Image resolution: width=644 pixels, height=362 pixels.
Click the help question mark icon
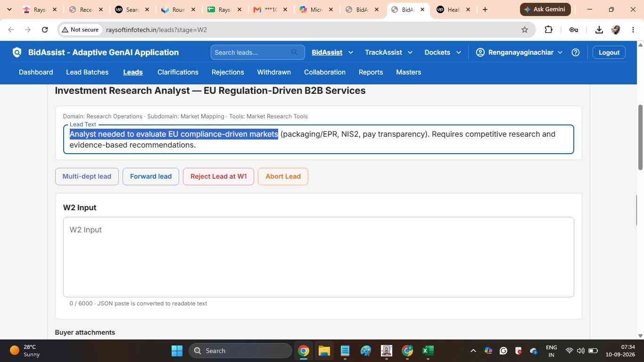[575, 52]
